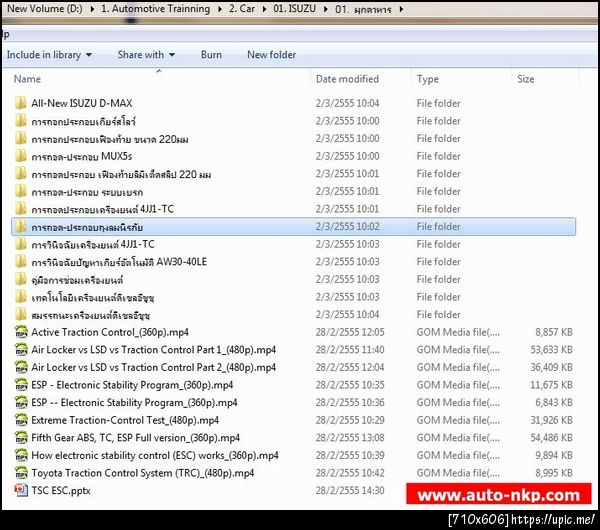Select mp4 icon for Air Locker Part 2
This screenshot has width=600, height=530.
click(x=21, y=367)
